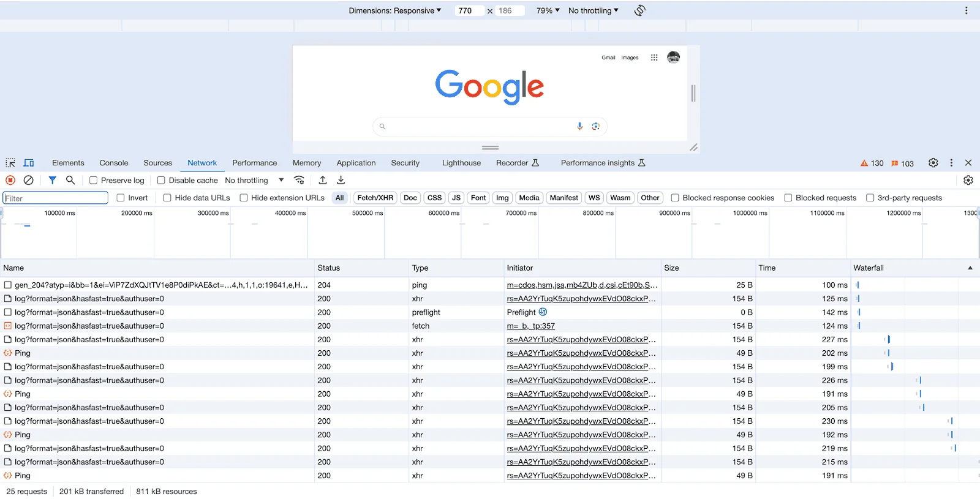The image size is (980, 499).
Task: Click Google account avatar
Action: tap(673, 57)
